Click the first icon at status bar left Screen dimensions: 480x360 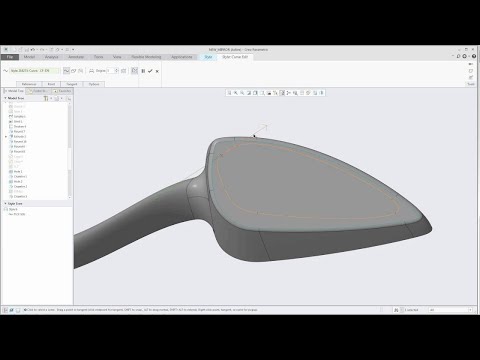click(5, 310)
